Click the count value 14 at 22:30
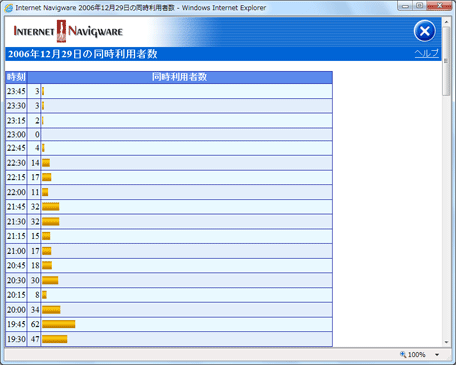This screenshot has height=365, width=456. (x=35, y=163)
